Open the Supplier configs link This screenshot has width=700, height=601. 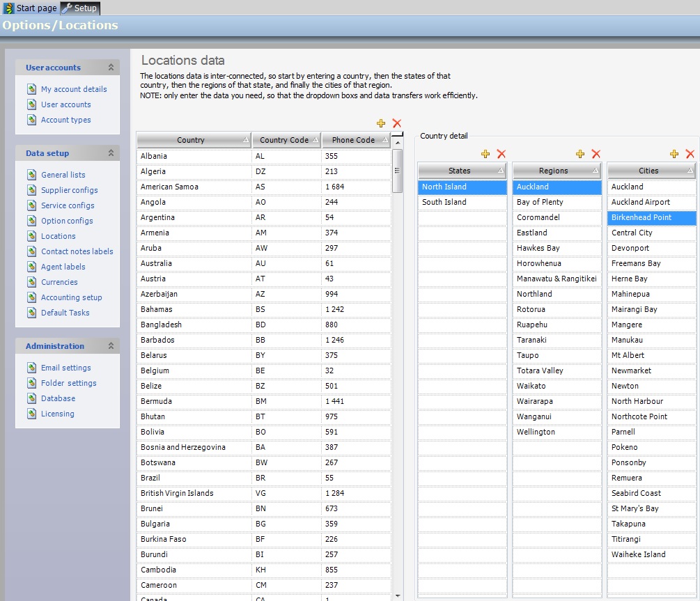coord(69,190)
